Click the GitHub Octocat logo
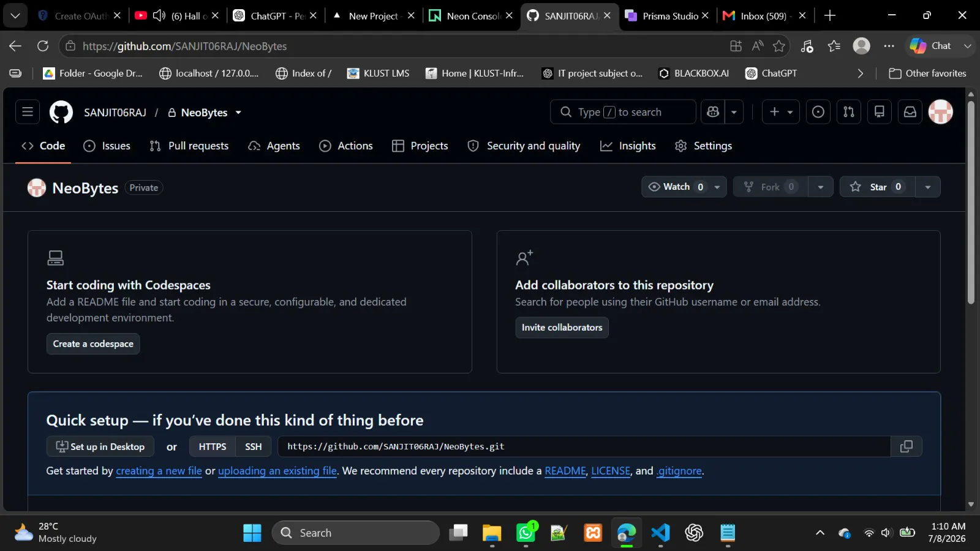The image size is (980, 551). (61, 112)
